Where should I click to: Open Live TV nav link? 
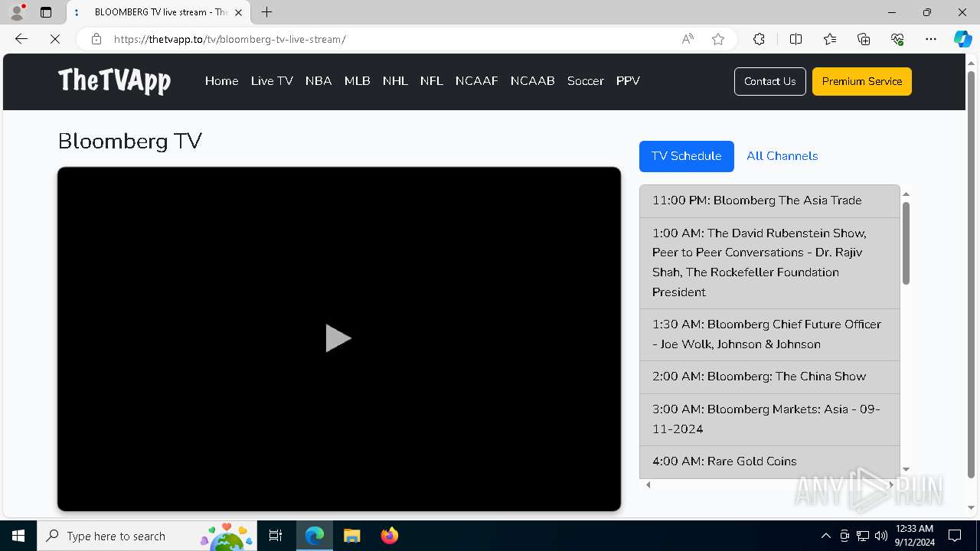[272, 81]
